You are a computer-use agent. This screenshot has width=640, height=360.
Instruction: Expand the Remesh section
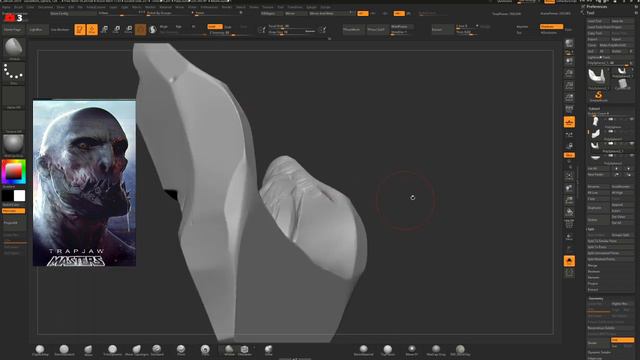(x=593, y=278)
